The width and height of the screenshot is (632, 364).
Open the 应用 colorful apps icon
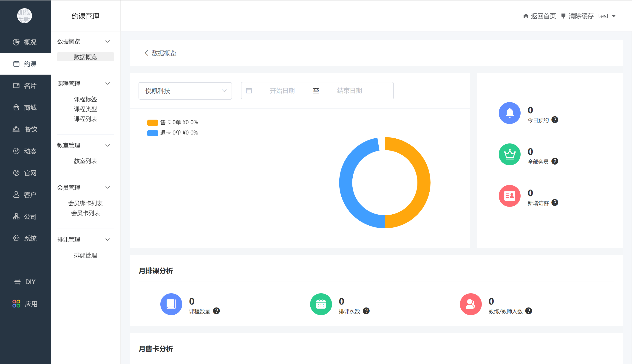point(16,304)
